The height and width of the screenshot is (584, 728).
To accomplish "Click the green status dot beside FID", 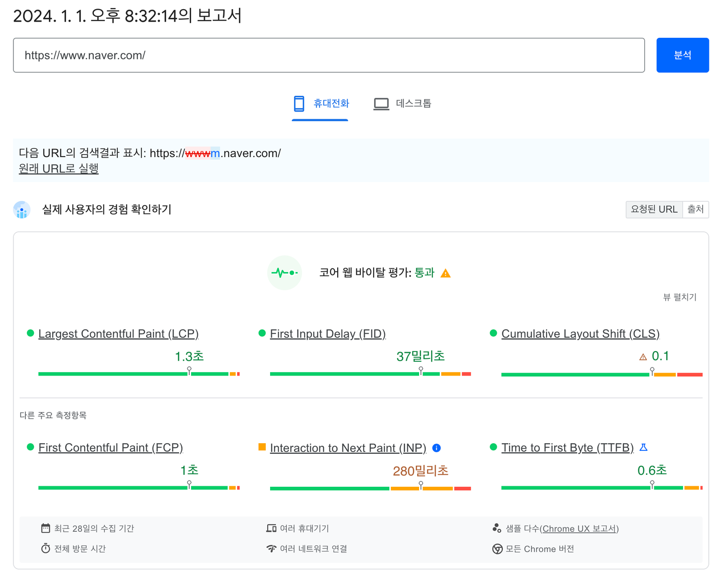I will point(262,333).
